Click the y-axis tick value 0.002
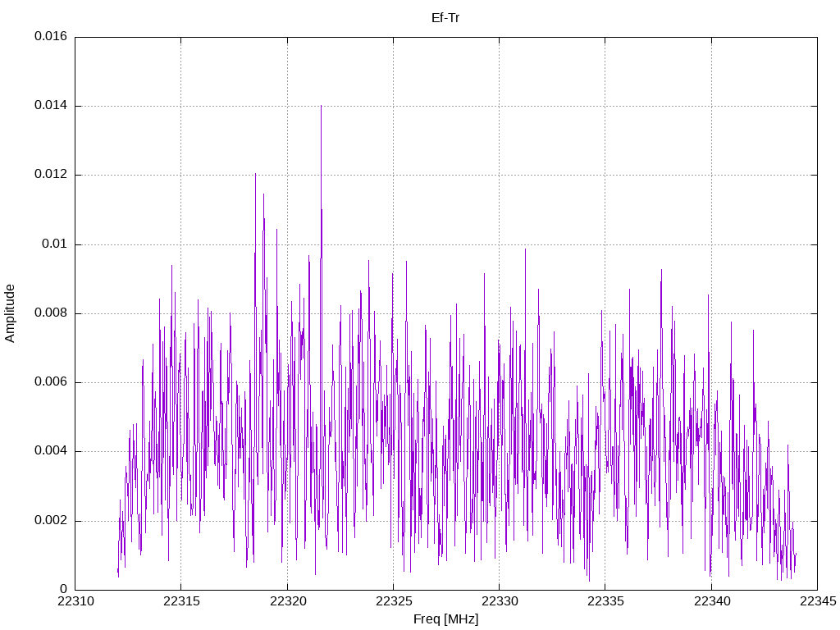Image resolution: width=840 pixels, height=630 pixels. click(51, 520)
